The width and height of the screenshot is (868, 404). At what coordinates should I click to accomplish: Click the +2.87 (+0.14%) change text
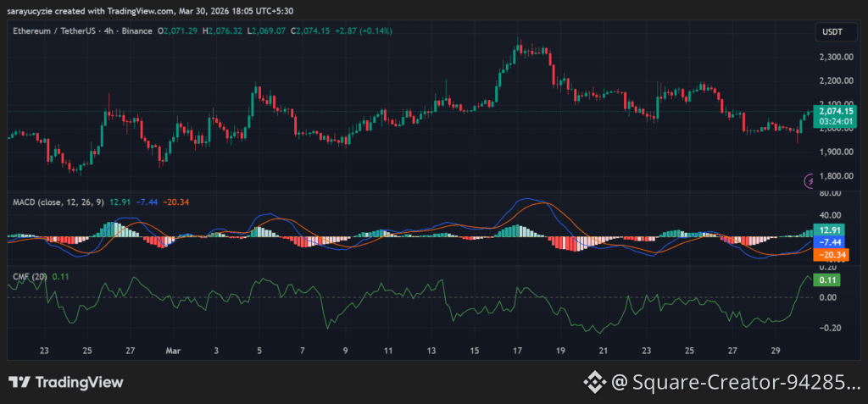(363, 31)
